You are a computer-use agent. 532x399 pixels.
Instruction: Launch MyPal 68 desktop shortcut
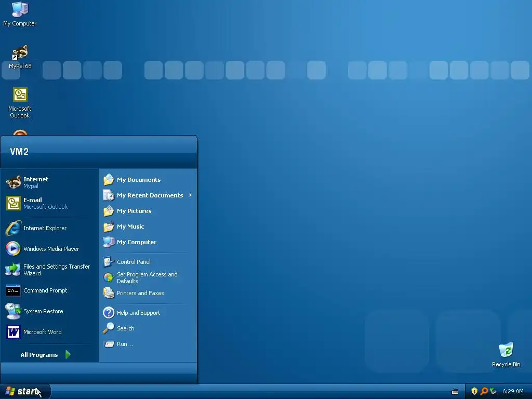(x=20, y=57)
